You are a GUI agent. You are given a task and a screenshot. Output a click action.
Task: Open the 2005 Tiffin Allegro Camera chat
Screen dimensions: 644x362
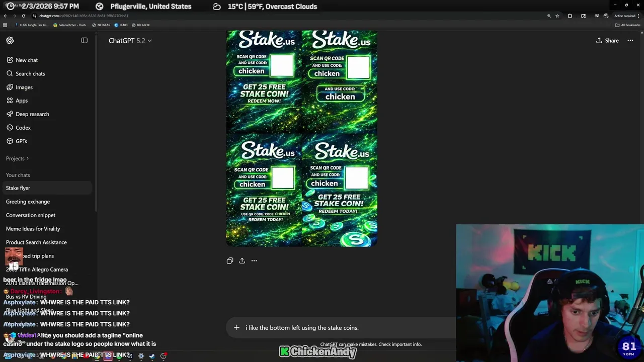48,269
